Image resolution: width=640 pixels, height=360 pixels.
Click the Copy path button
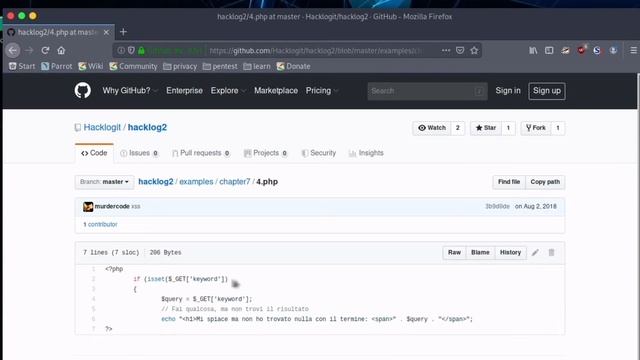click(545, 182)
